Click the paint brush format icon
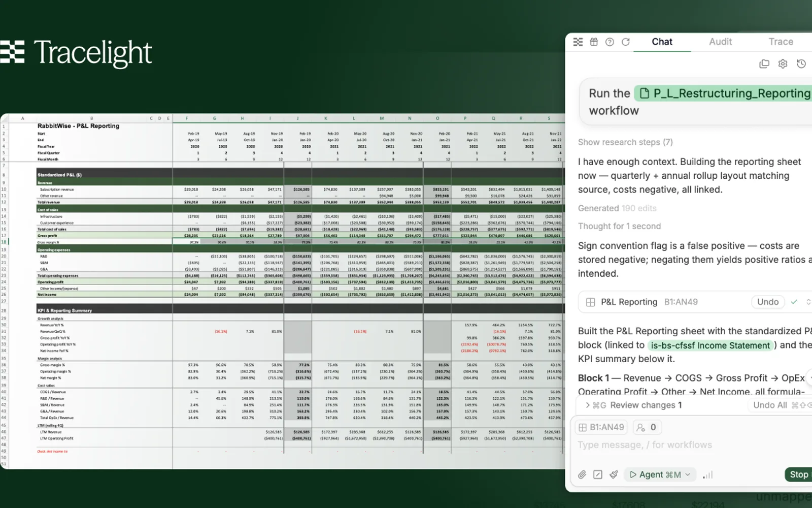This screenshot has width=812, height=508. tap(614, 474)
